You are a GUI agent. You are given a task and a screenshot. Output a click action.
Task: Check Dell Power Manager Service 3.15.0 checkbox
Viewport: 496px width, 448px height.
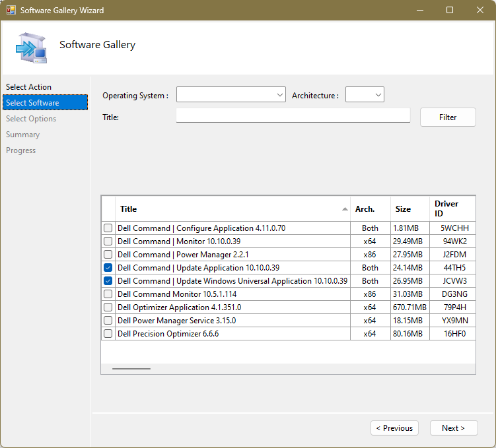pos(108,321)
